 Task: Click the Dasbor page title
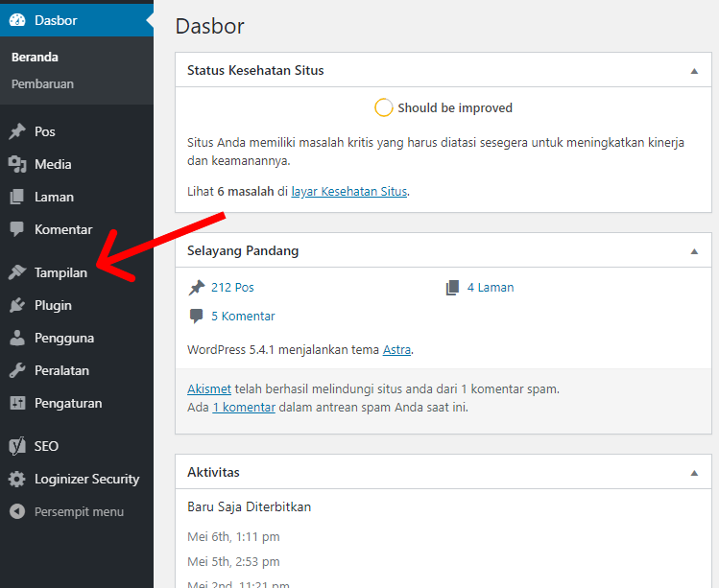pyautogui.click(x=210, y=26)
